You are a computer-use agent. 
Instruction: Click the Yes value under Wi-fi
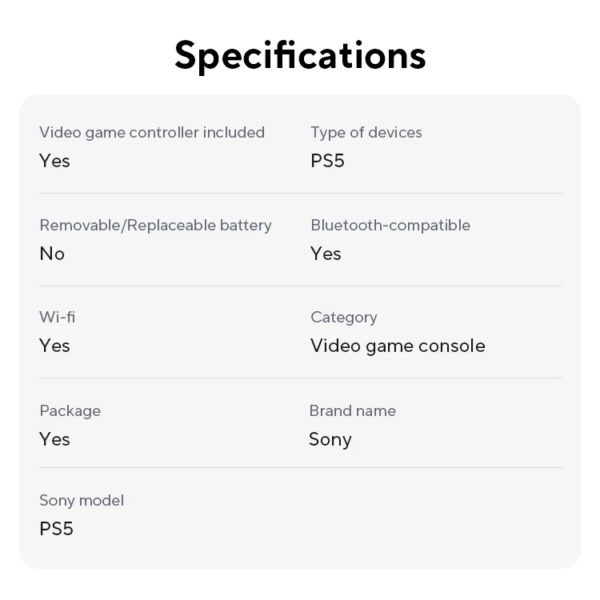(x=55, y=346)
